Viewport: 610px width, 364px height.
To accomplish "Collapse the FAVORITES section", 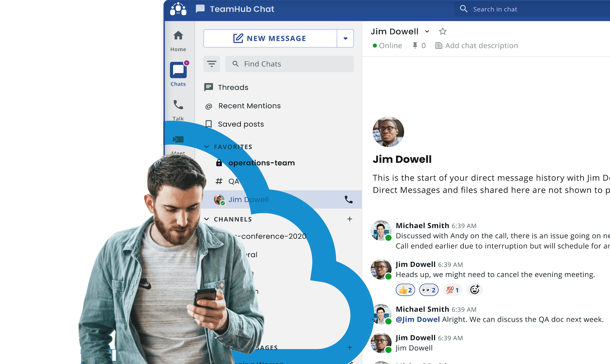I will pos(207,147).
